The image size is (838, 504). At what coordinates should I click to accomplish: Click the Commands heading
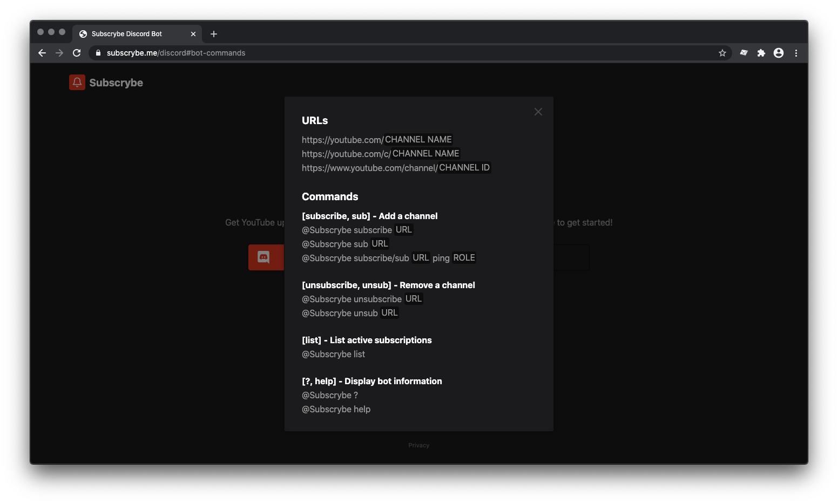(x=330, y=196)
